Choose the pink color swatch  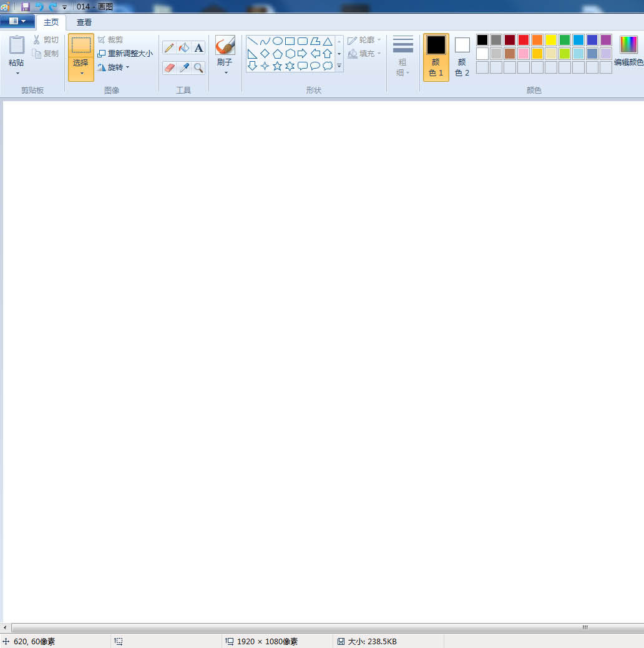pos(524,53)
